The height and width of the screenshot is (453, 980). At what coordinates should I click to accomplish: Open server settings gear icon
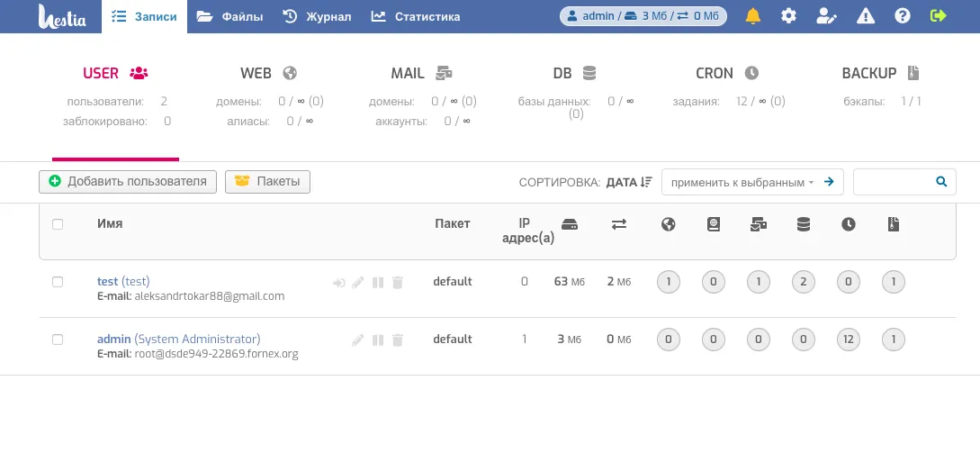pyautogui.click(x=788, y=16)
